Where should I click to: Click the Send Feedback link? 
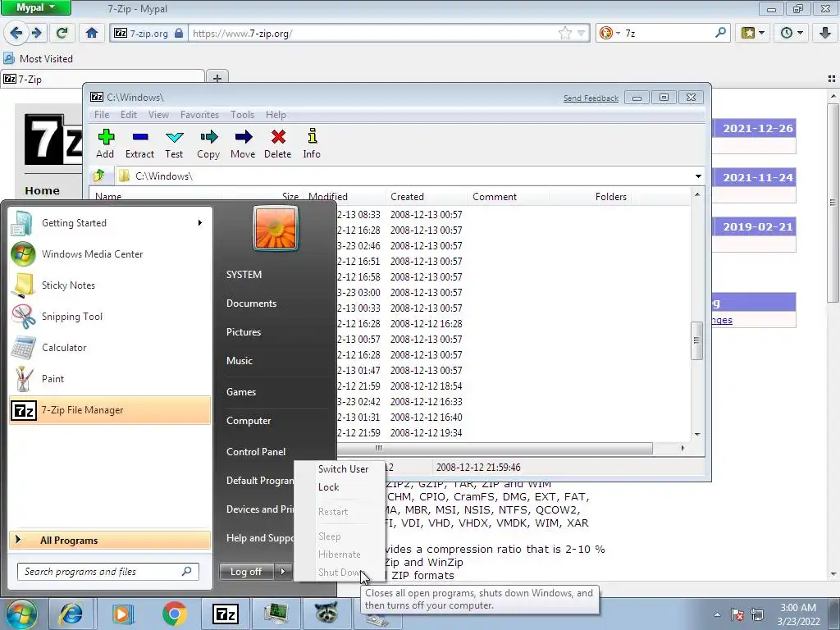[591, 98]
